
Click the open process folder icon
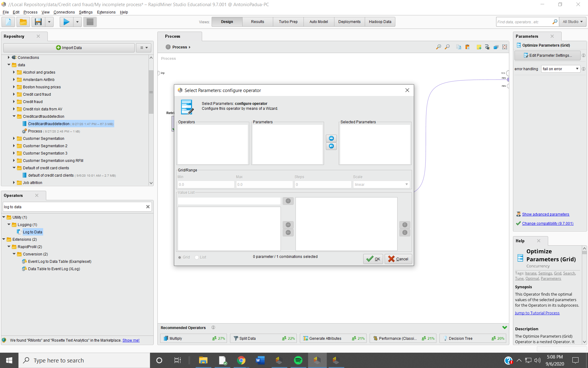23,22
